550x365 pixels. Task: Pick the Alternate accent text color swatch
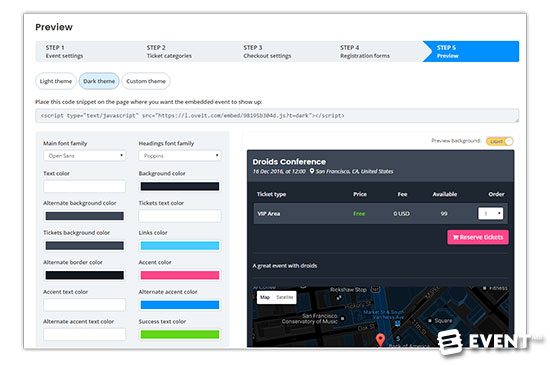pyautogui.click(x=85, y=334)
